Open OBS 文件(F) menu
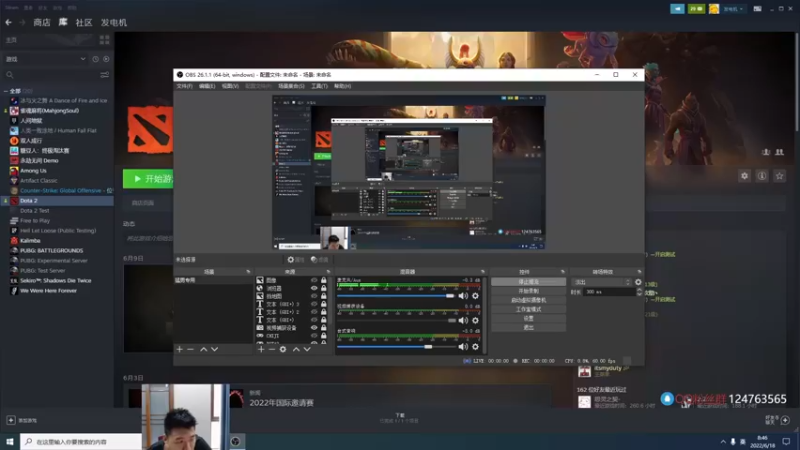The width and height of the screenshot is (800, 450). 185,86
